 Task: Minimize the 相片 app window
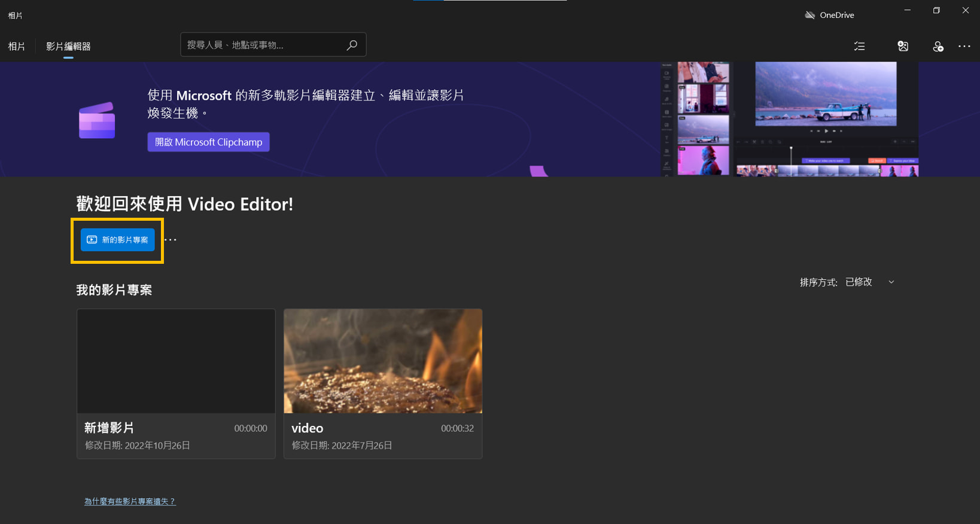907,10
